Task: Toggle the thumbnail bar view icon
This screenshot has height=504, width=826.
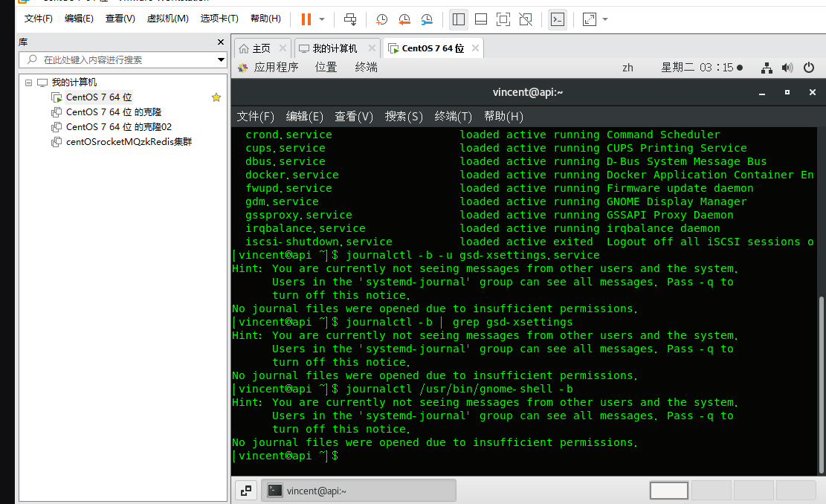Action: [x=481, y=19]
